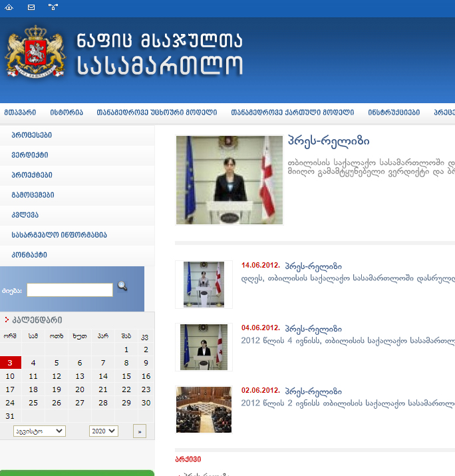Select day 12 in the calendar
455x476 pixels.
[x=57, y=376]
